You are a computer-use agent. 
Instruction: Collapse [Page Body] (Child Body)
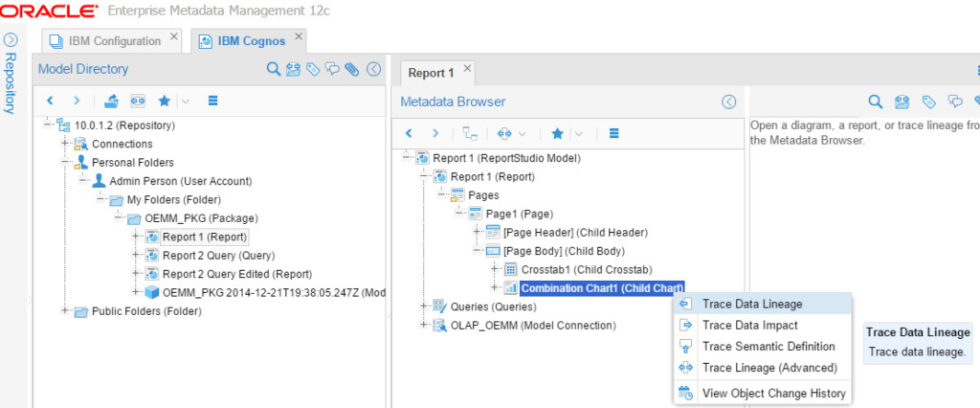click(x=477, y=251)
